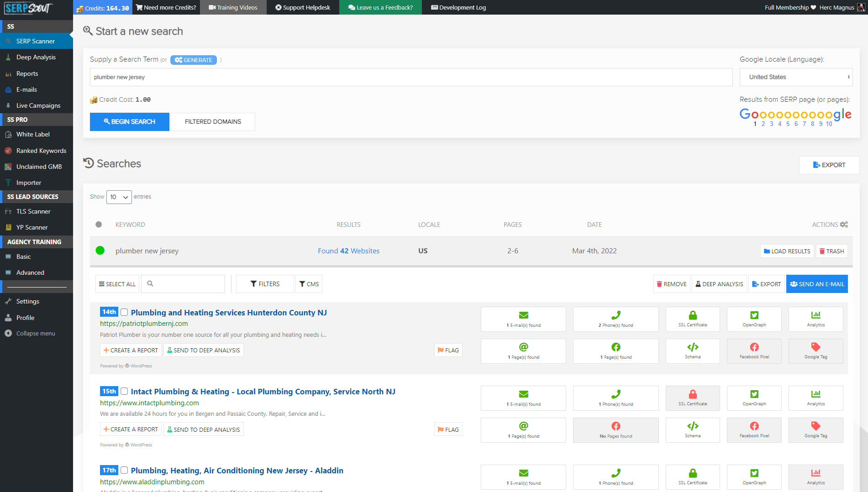The height and width of the screenshot is (492, 868).
Task: Click the YP Scanner icon
Action: click(x=8, y=227)
